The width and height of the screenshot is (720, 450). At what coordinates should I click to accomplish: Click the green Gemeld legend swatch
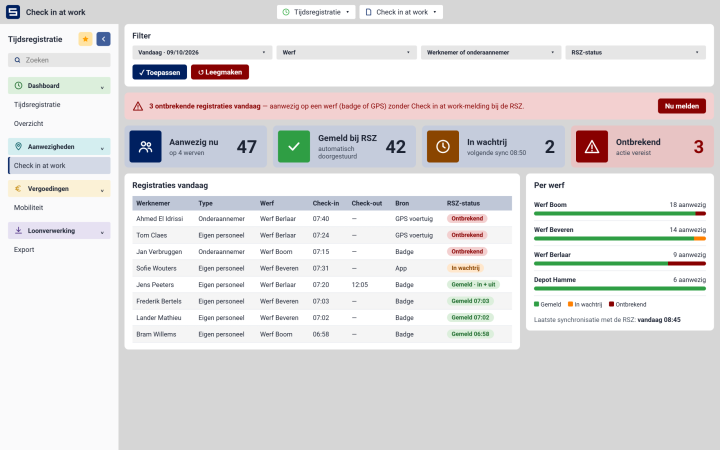[x=536, y=304]
